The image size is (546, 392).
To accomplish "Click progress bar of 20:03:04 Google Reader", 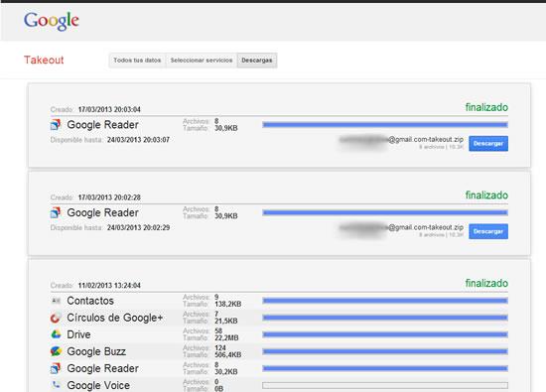I will point(385,125).
